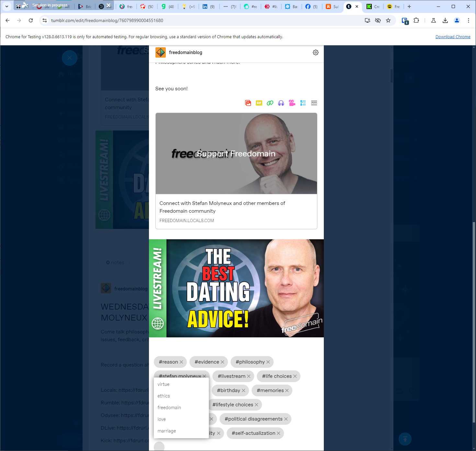The width and height of the screenshot is (476, 451).
Task: Open post settings gear in editor header
Action: 316,52
